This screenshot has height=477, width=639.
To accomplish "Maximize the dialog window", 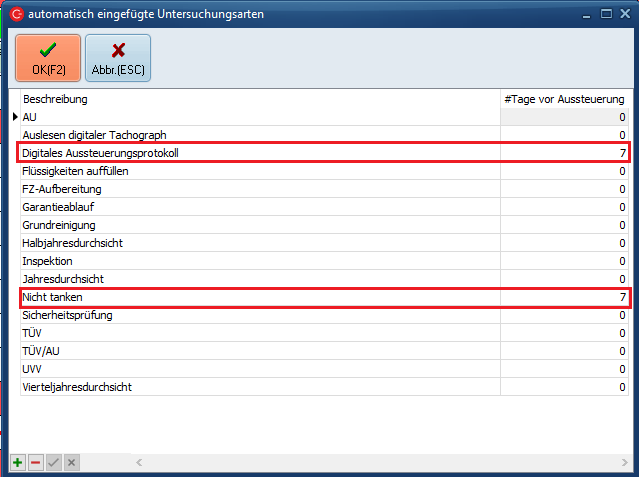I will (x=604, y=14).
